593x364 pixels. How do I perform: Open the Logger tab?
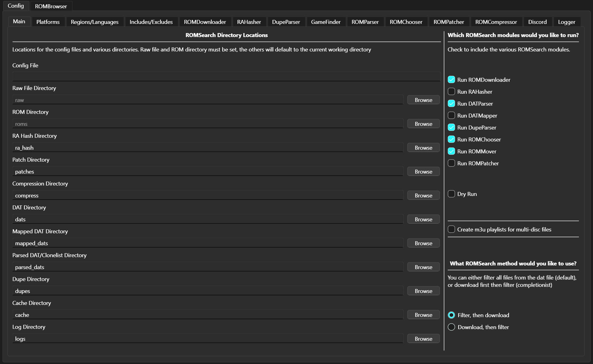[x=567, y=22]
